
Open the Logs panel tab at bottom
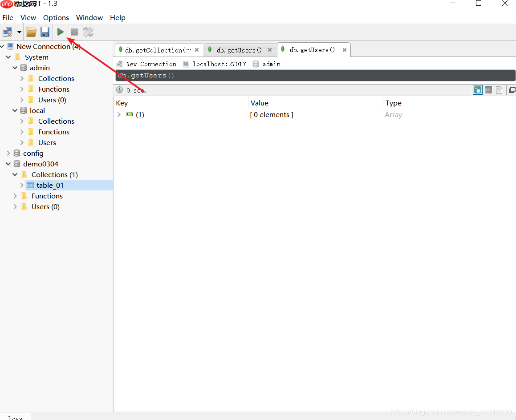15,417
